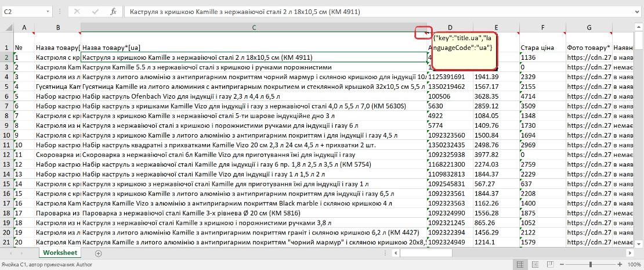644x270 pixels.
Task: Click the comment note with title.ua key
Action: coord(465,51)
